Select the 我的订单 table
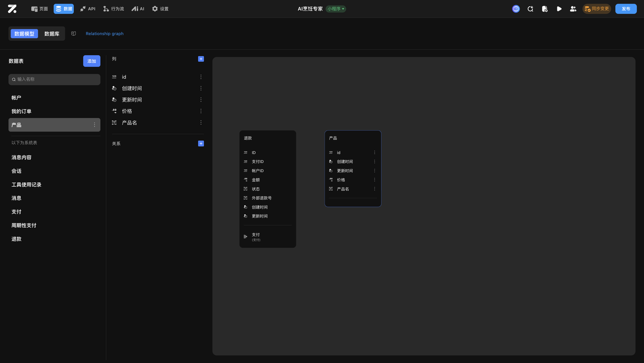644x363 pixels. point(54,111)
